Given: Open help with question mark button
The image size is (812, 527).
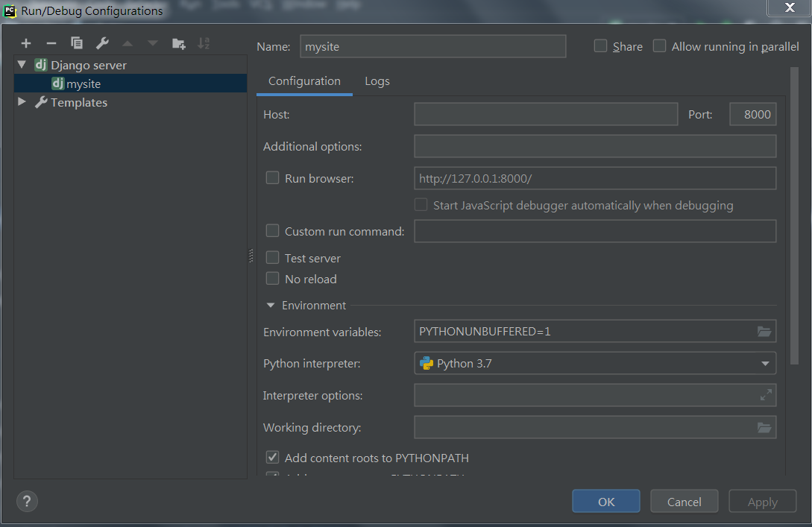Looking at the screenshot, I should pyautogui.click(x=27, y=501).
